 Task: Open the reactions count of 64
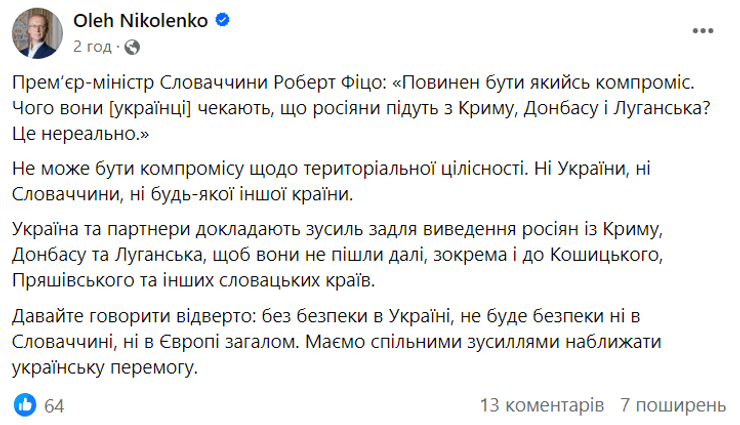tap(54, 405)
